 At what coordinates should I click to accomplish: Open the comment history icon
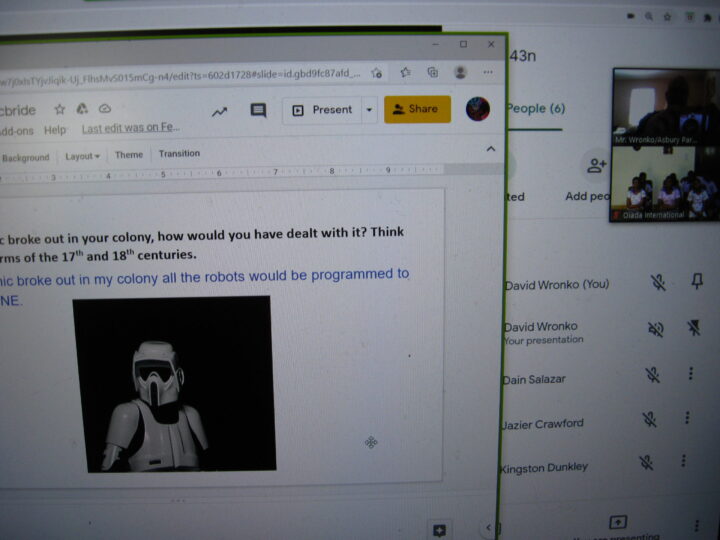[x=258, y=110]
